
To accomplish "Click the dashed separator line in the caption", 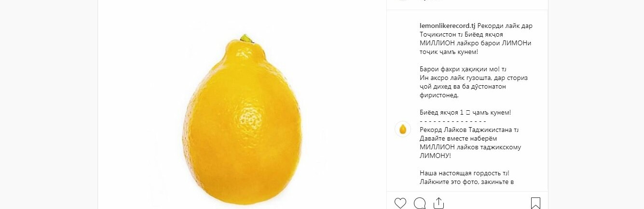I will (x=452, y=121).
